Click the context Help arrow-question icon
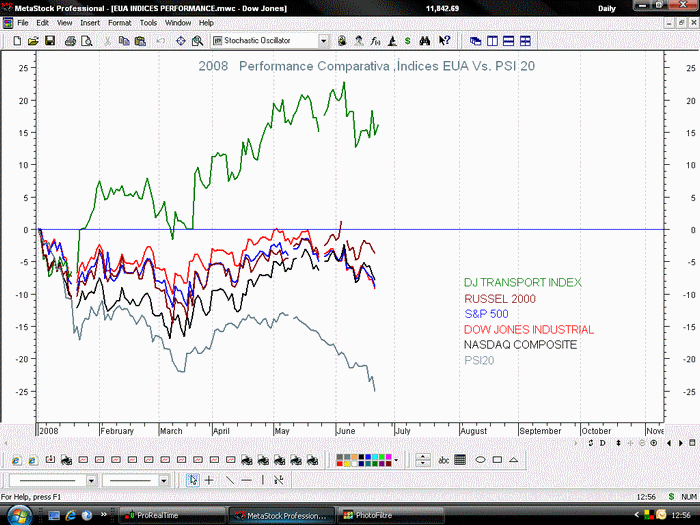The width and height of the screenshot is (700, 525). [444, 41]
